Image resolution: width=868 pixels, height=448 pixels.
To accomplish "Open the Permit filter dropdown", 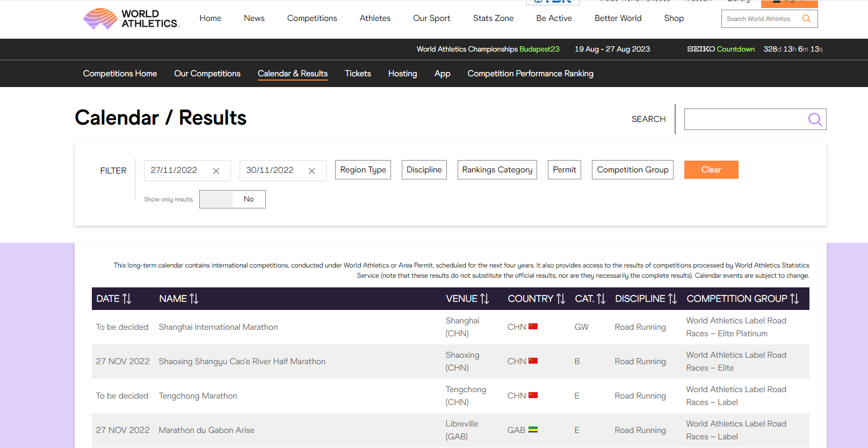I will coord(565,170).
